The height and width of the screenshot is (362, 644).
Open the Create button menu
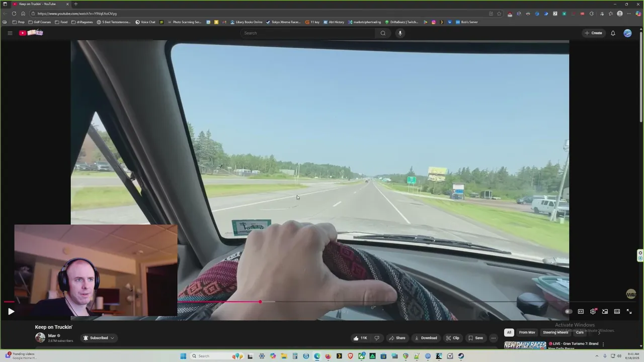click(593, 33)
